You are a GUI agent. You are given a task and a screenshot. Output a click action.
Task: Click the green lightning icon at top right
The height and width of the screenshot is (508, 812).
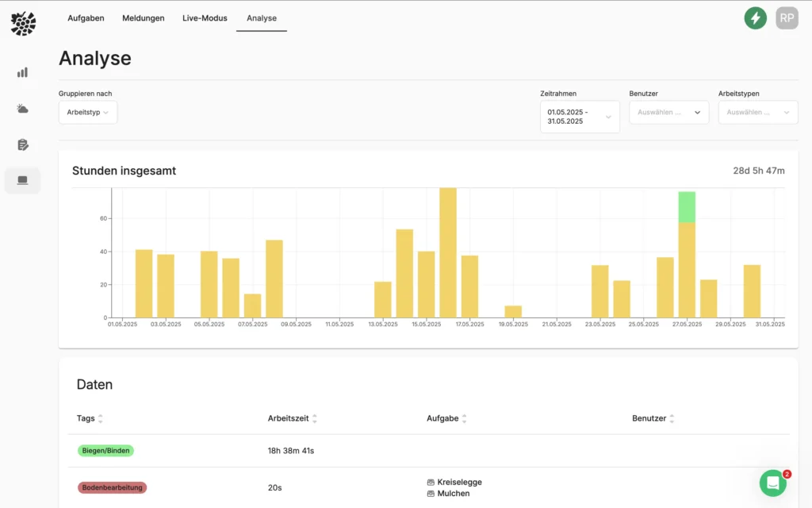(755, 17)
